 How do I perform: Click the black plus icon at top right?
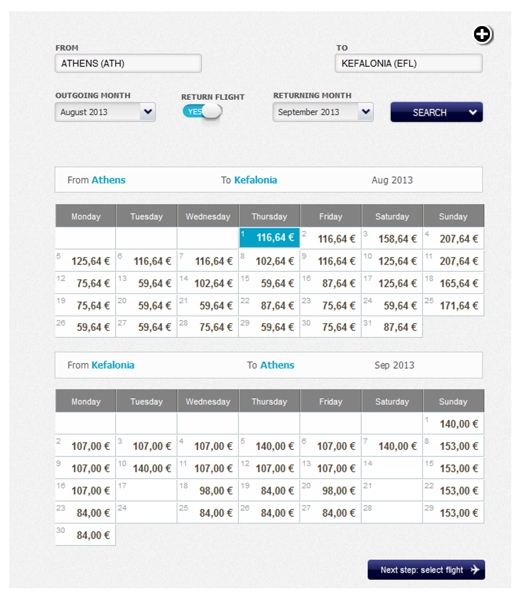pyautogui.click(x=482, y=34)
